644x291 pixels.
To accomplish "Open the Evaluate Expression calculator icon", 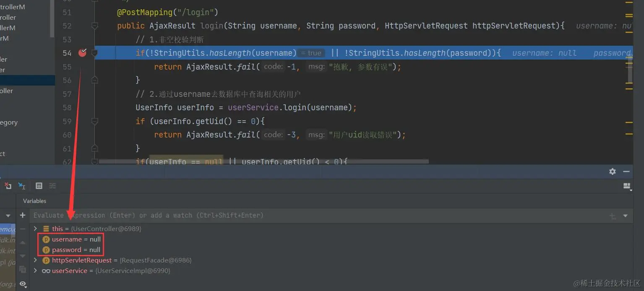I will click(x=39, y=186).
